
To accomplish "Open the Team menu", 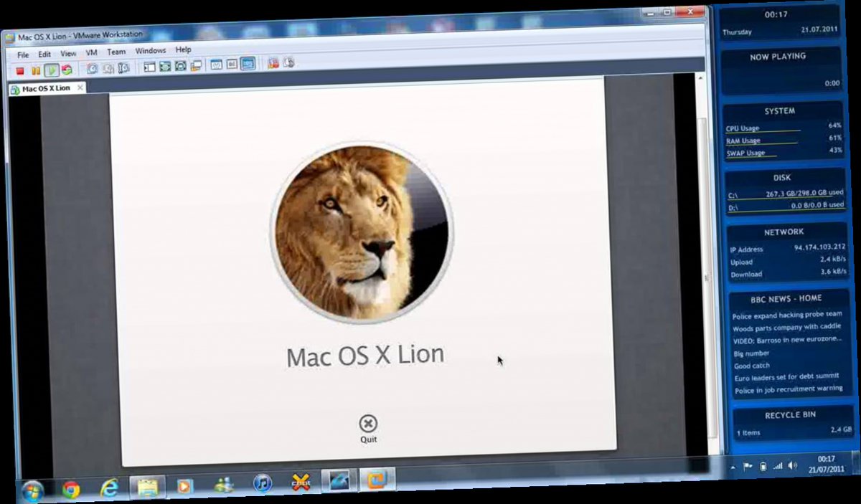I will pos(116,52).
